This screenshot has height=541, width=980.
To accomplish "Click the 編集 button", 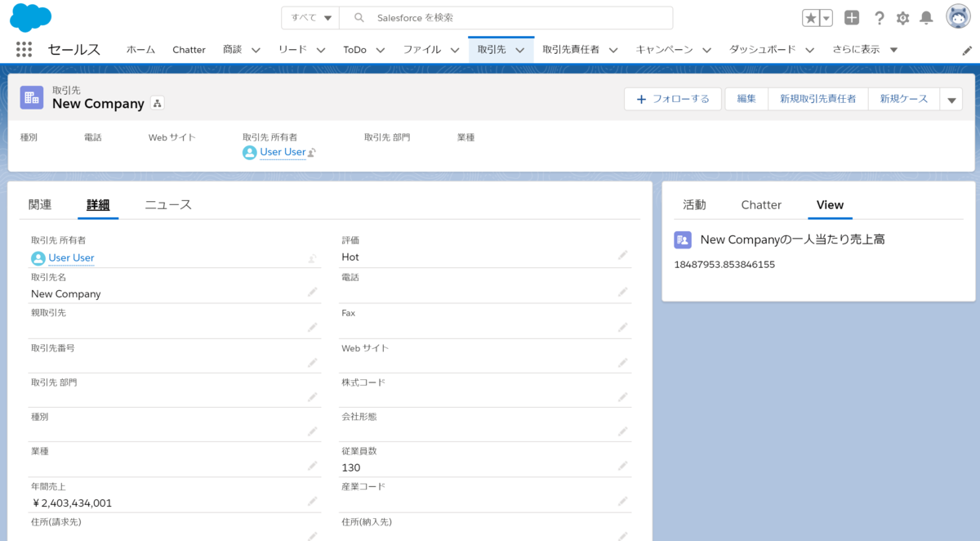I will coord(746,99).
